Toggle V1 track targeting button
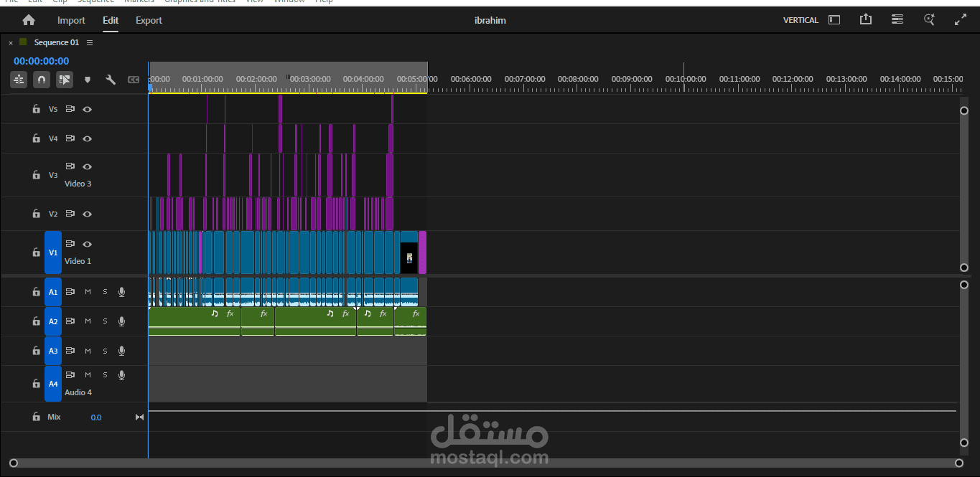The width and height of the screenshot is (980, 477). [x=53, y=252]
